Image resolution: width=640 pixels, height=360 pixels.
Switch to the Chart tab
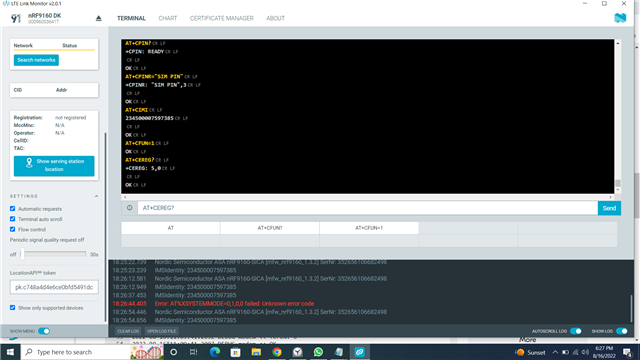click(x=168, y=18)
